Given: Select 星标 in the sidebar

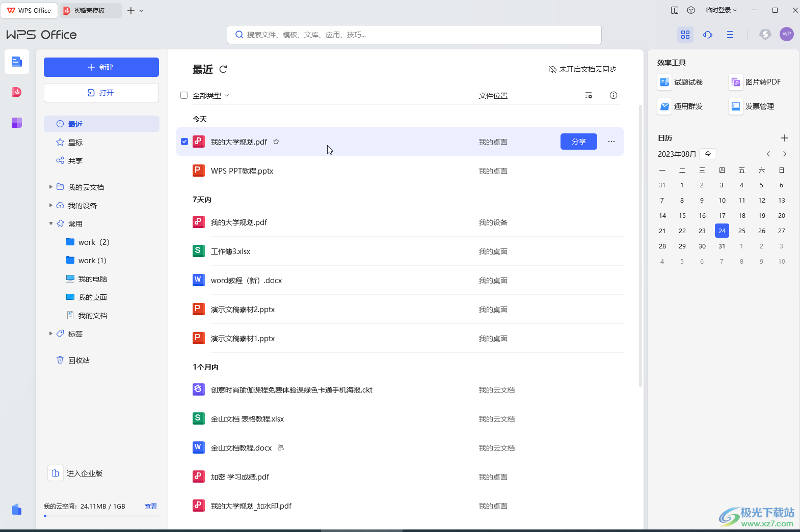Looking at the screenshot, I should pos(101,142).
